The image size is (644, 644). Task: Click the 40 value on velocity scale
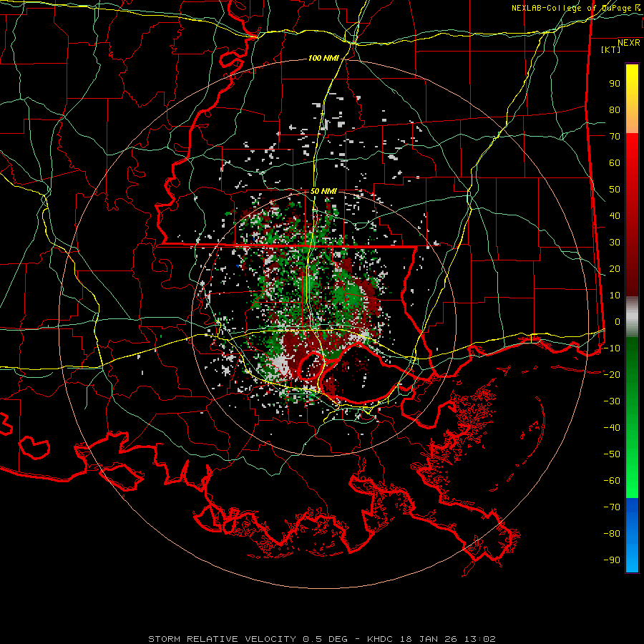tap(615, 216)
